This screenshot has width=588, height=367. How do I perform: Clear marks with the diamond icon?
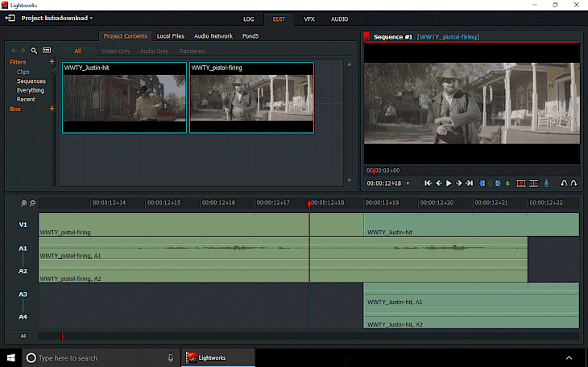click(490, 183)
